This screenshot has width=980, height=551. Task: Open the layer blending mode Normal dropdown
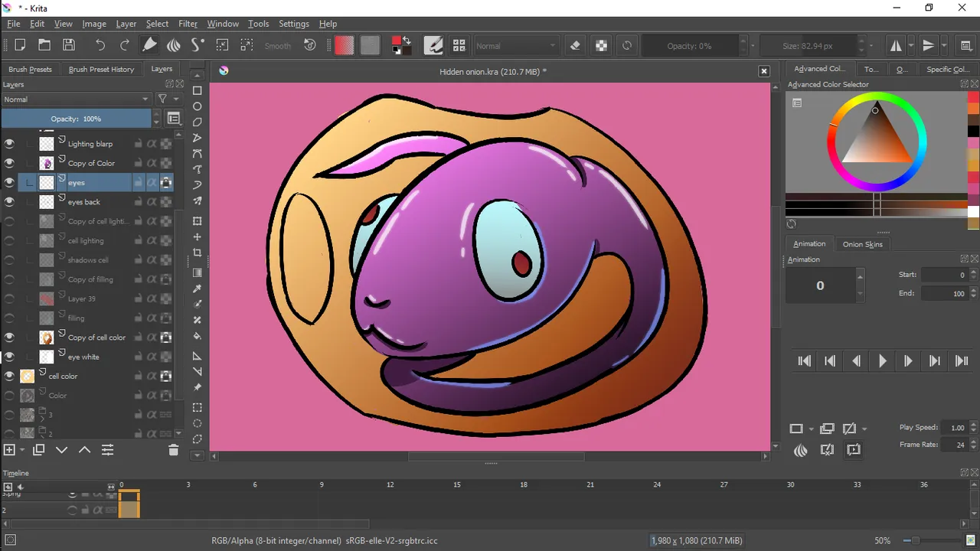click(x=76, y=99)
